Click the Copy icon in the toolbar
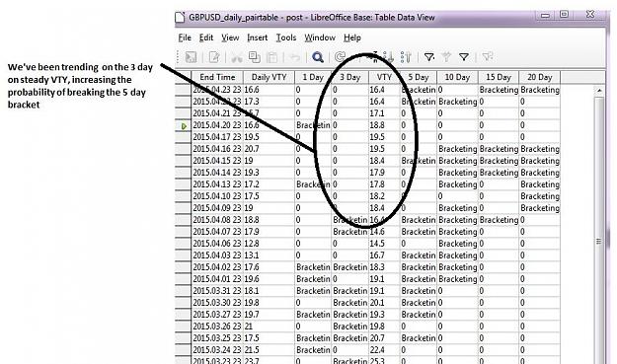This screenshot has height=364, width=617. pyautogui.click(x=254, y=57)
